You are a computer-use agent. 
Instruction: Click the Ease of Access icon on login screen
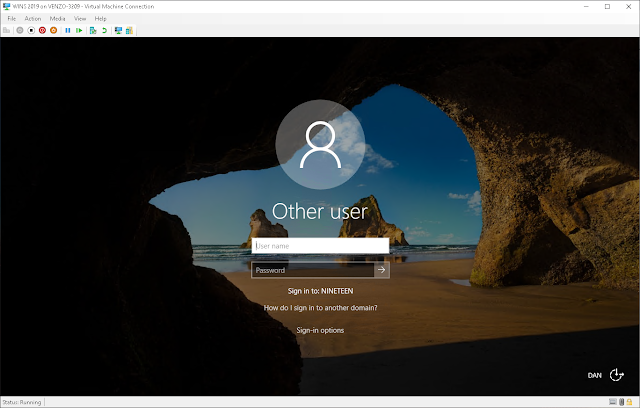click(616, 375)
